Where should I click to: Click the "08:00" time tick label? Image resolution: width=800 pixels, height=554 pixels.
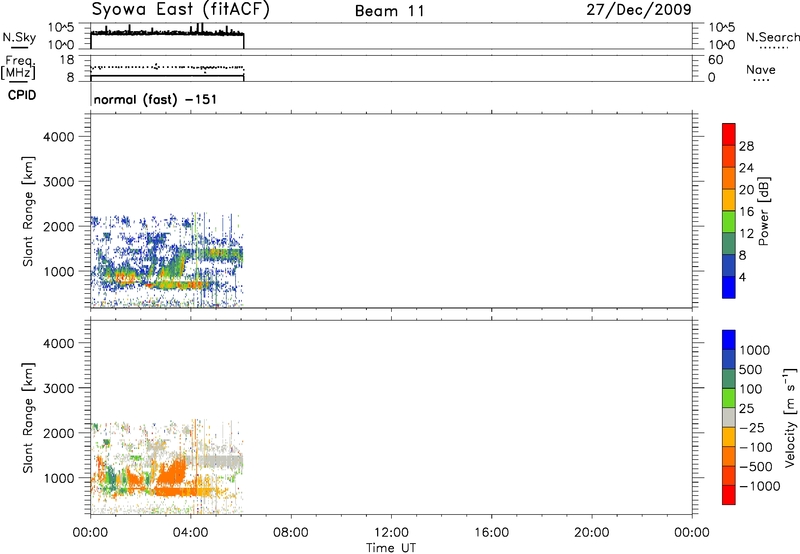click(x=290, y=533)
